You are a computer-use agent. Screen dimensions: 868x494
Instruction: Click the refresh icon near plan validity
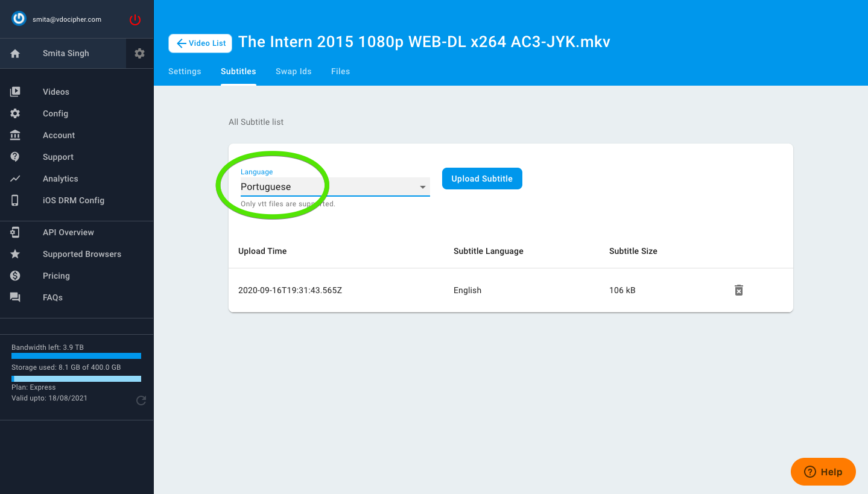[141, 400]
